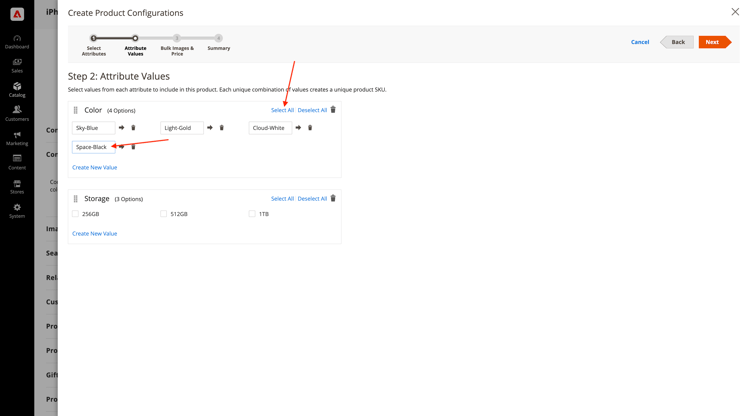750x416 pixels.
Task: Remove the Sky-Blue value trash icon
Action: (133, 128)
